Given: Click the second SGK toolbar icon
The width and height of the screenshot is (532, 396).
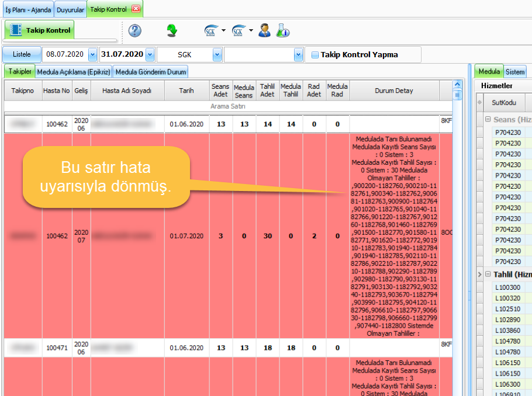Looking at the screenshot, I should point(239,30).
